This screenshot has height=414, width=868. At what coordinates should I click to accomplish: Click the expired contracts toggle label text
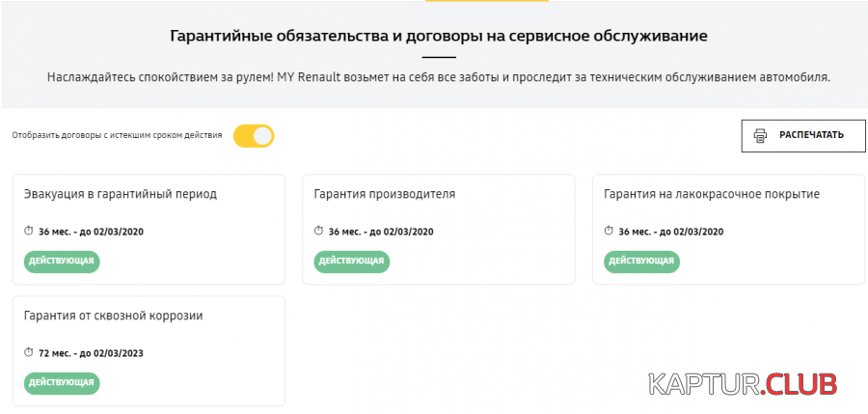[117, 135]
